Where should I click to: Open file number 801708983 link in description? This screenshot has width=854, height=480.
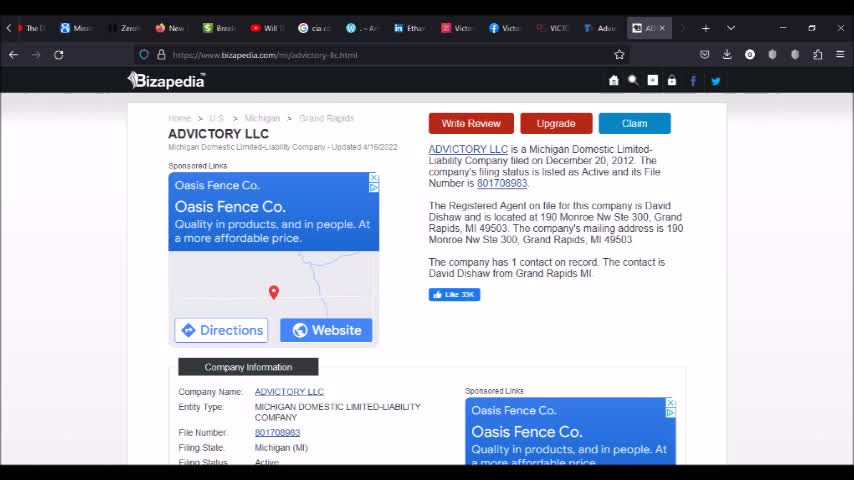point(502,183)
